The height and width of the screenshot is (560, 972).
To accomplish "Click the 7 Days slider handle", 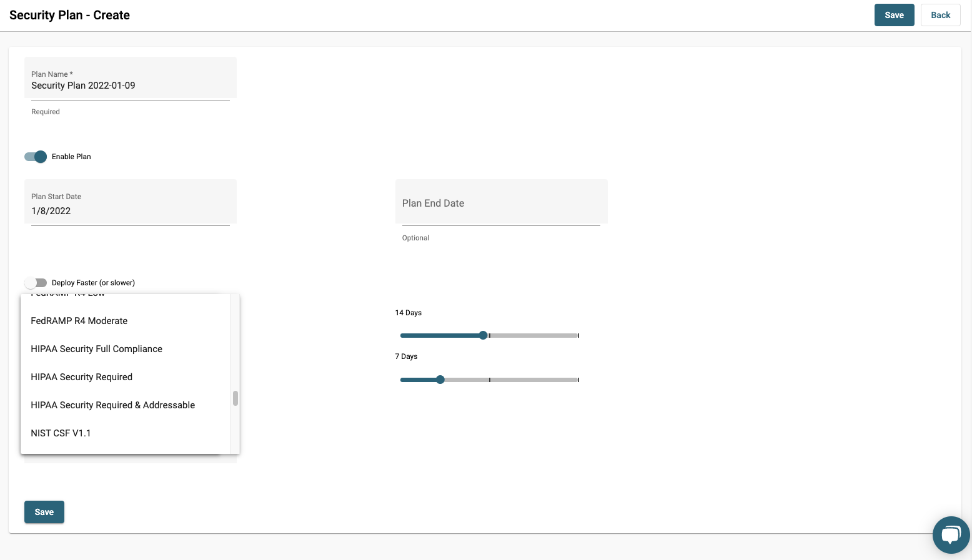I will point(440,380).
